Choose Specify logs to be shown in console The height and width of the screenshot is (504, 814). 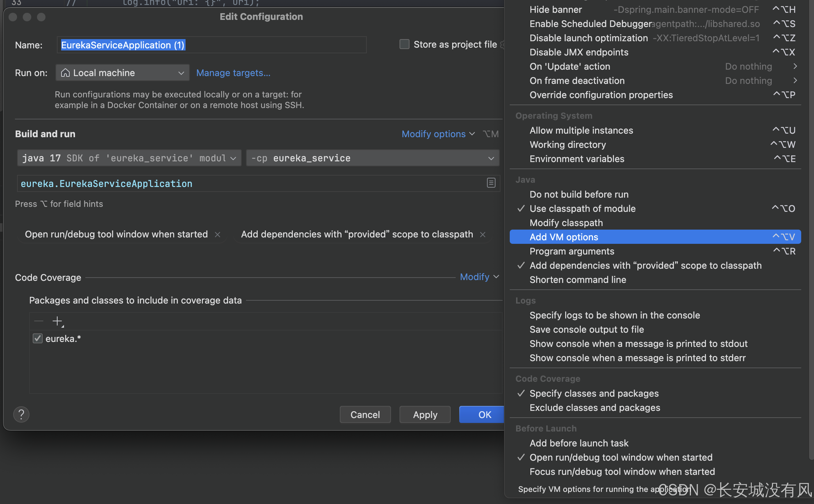click(x=655, y=315)
